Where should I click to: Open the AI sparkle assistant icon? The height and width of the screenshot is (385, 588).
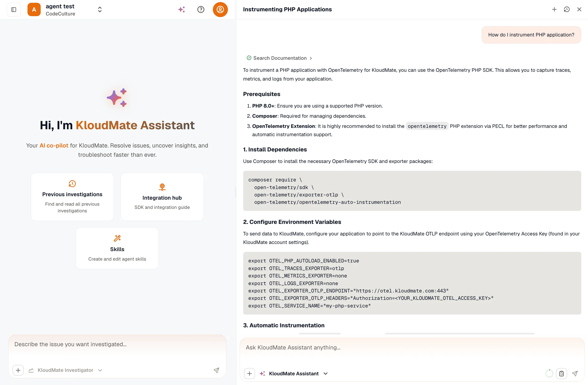[x=182, y=10]
